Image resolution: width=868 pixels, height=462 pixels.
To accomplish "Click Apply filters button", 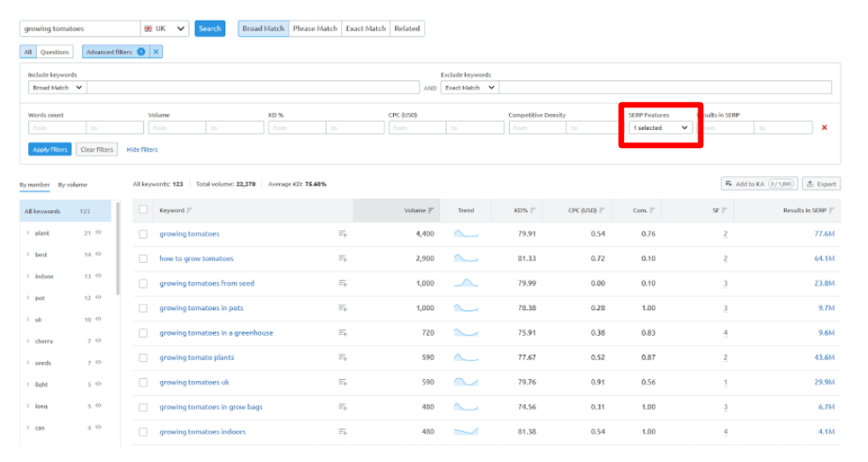I will [50, 150].
